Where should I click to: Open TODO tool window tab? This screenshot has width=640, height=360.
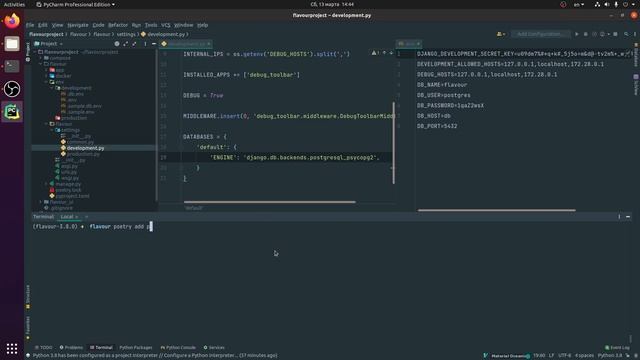click(x=44, y=348)
